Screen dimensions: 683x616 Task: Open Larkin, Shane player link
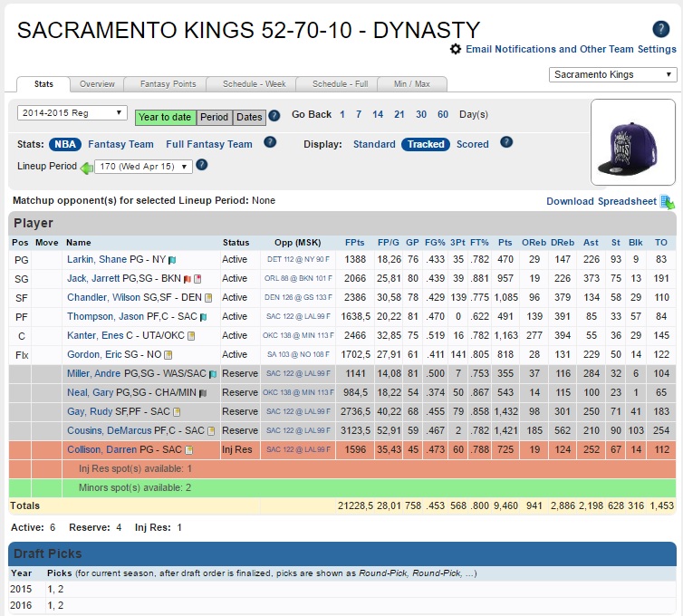(x=97, y=259)
